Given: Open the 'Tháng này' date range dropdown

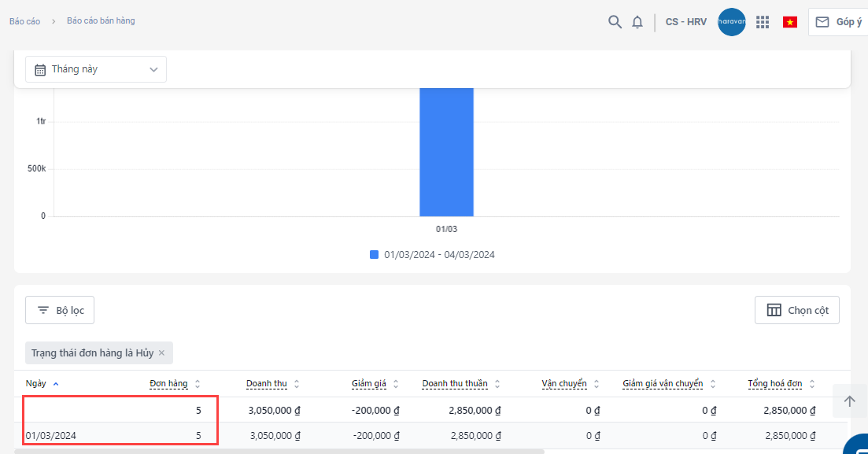Looking at the screenshot, I should (x=96, y=69).
